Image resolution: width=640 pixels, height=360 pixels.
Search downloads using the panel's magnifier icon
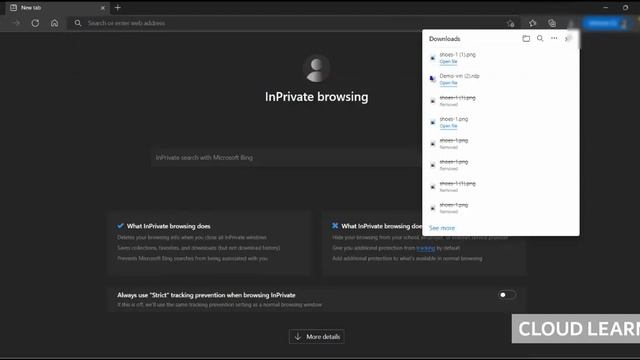point(540,38)
